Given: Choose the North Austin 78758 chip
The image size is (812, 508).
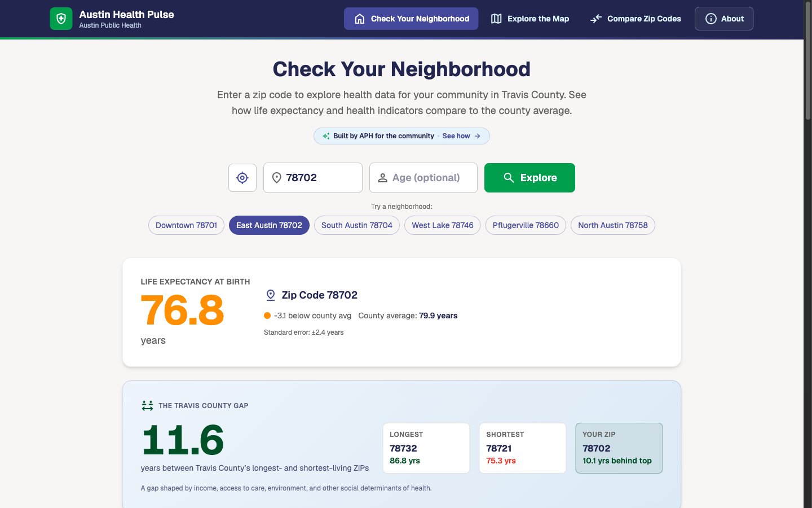Looking at the screenshot, I should pyautogui.click(x=613, y=225).
